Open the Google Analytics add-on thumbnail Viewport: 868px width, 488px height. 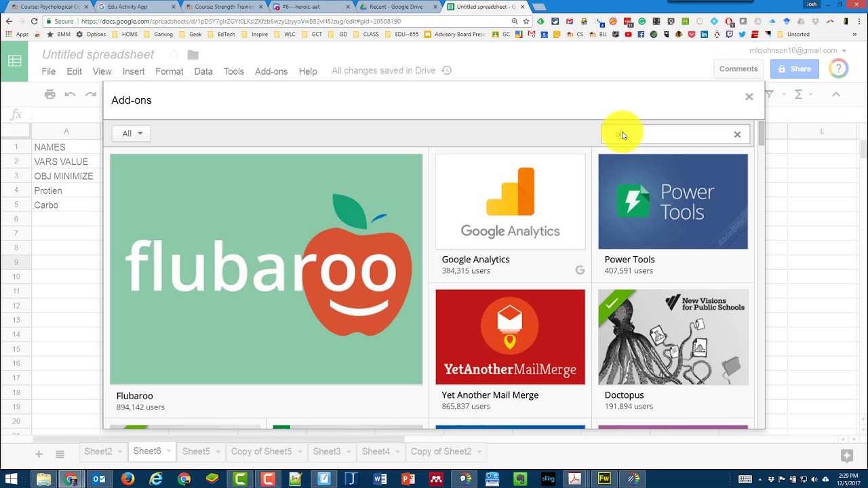click(x=510, y=201)
